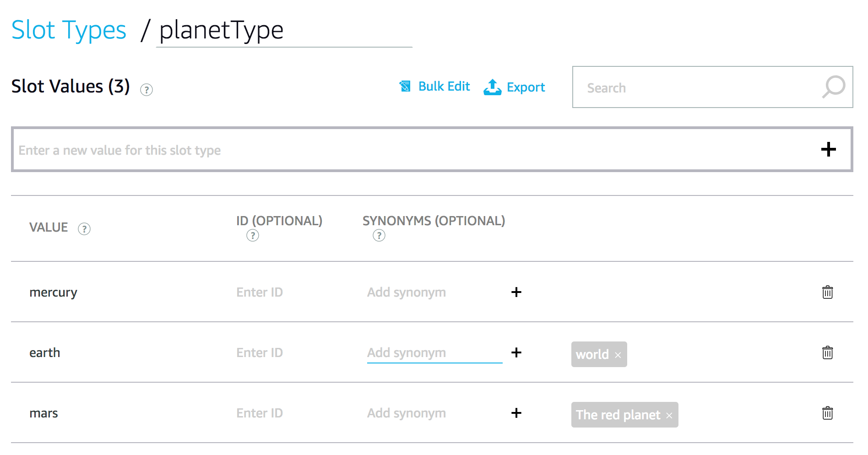Click plus beside earth synonym field
This screenshot has height=455, width=868.
(516, 352)
